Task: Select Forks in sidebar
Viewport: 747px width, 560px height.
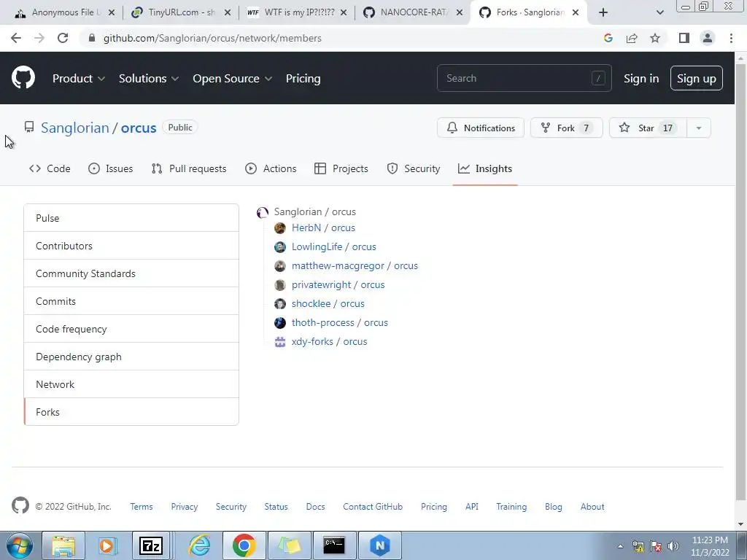Action: [131, 411]
